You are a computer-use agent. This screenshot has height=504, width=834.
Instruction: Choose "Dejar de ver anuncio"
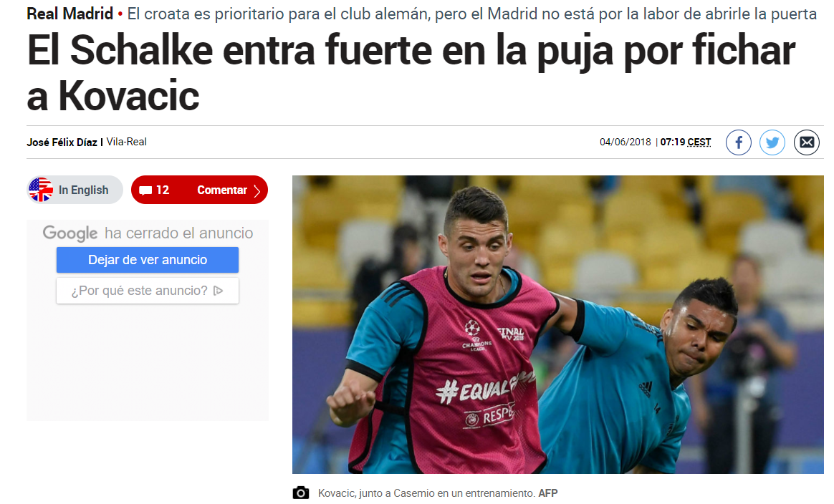pyautogui.click(x=148, y=260)
